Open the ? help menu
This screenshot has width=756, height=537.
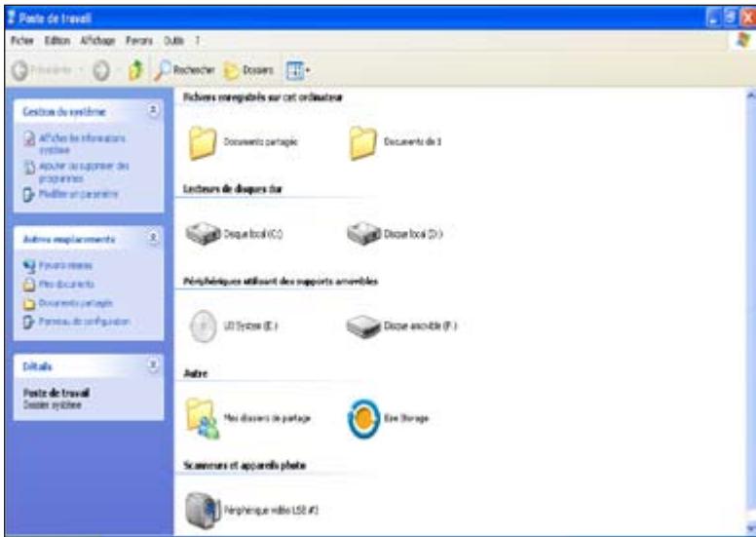(197, 41)
